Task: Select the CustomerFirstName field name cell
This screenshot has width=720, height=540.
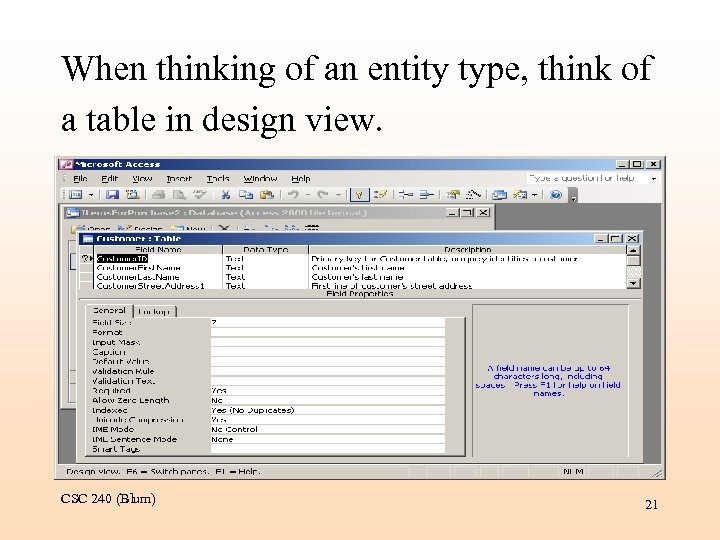Action: pyautogui.click(x=158, y=268)
